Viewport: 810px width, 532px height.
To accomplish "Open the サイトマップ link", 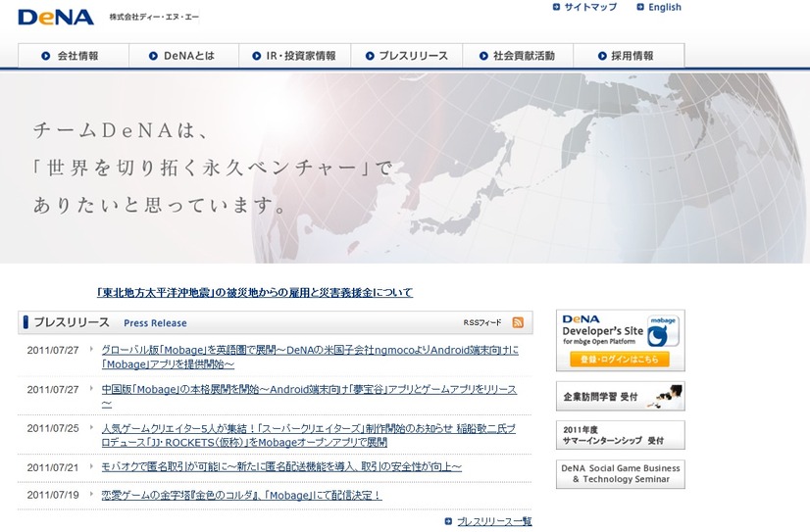I will coord(590,7).
